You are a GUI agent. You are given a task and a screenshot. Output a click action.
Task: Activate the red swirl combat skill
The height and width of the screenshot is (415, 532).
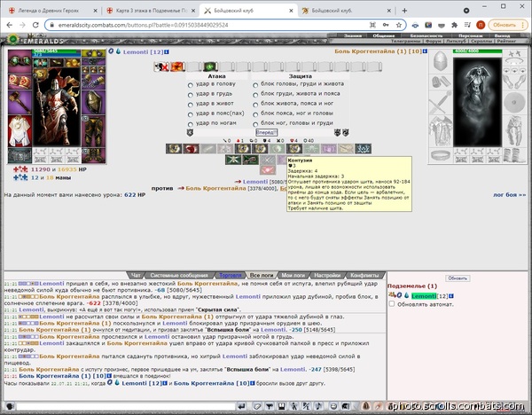pyautogui.click(x=191, y=149)
